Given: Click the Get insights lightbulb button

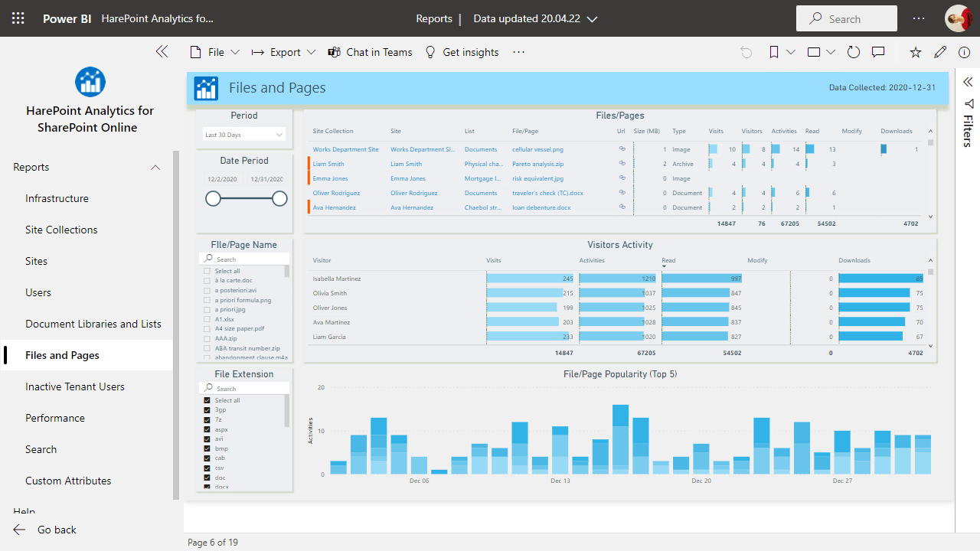Looking at the screenshot, I should pos(462,52).
